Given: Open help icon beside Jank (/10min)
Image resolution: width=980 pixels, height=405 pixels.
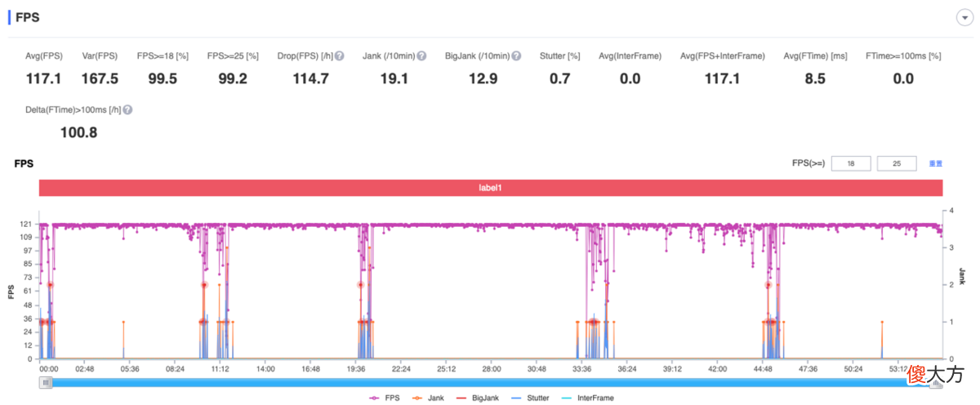Looking at the screenshot, I should coord(421,56).
